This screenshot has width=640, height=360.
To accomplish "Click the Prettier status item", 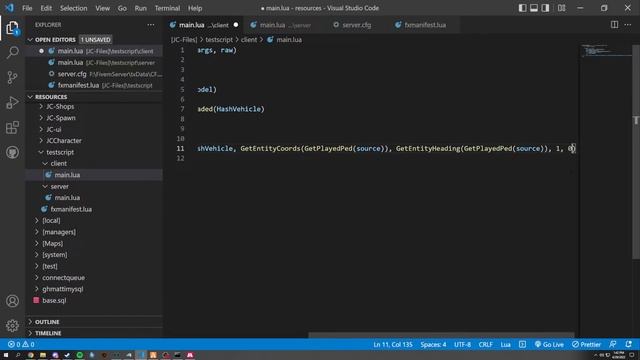I will click(x=586, y=344).
